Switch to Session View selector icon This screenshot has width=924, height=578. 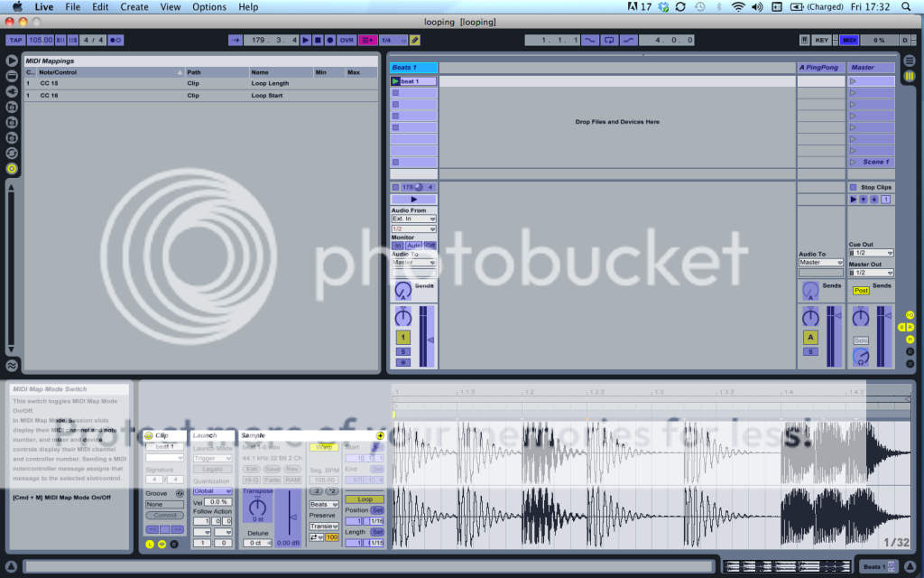click(910, 76)
